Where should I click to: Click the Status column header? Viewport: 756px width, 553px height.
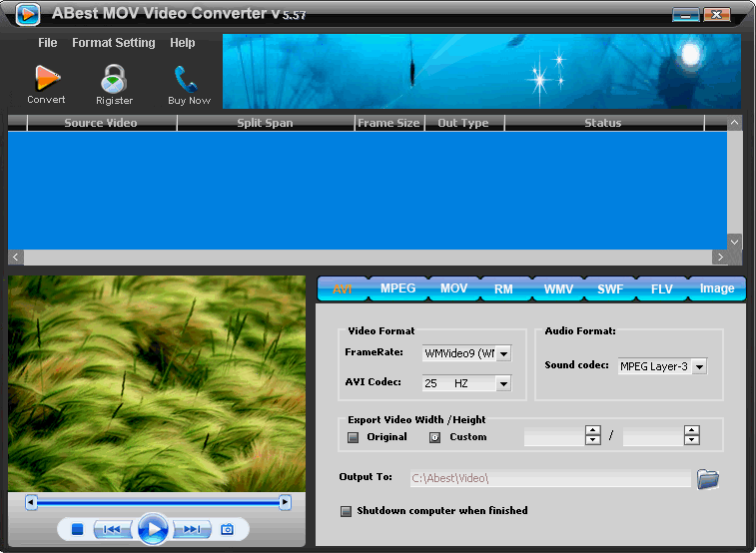pyautogui.click(x=603, y=124)
